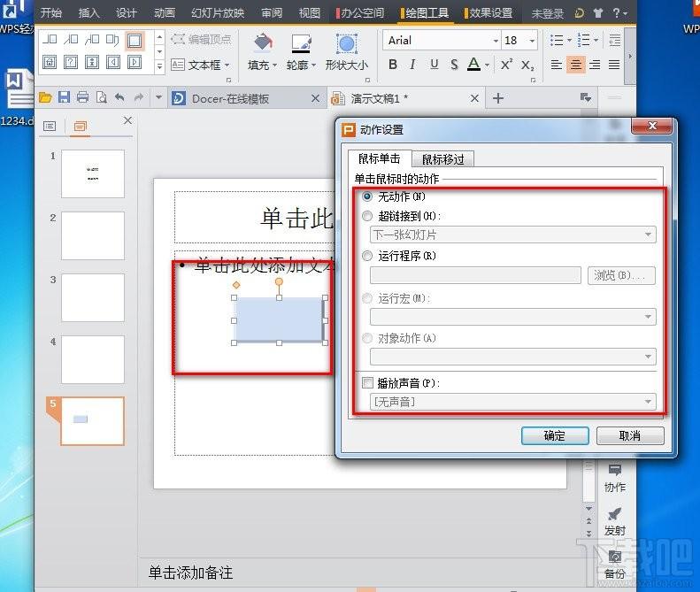700x592 pixels.
Task: Align text left
Action: [557, 65]
